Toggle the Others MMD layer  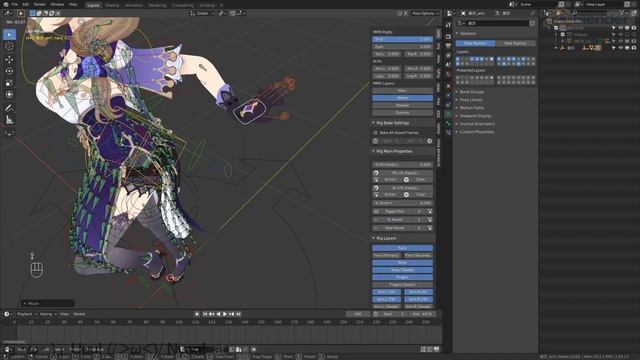(402, 98)
